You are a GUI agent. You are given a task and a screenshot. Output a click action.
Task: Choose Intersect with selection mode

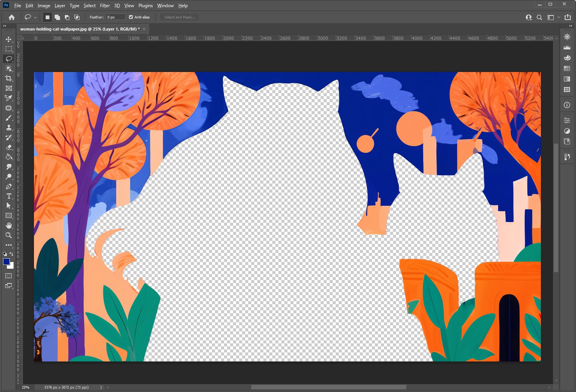[x=77, y=17]
